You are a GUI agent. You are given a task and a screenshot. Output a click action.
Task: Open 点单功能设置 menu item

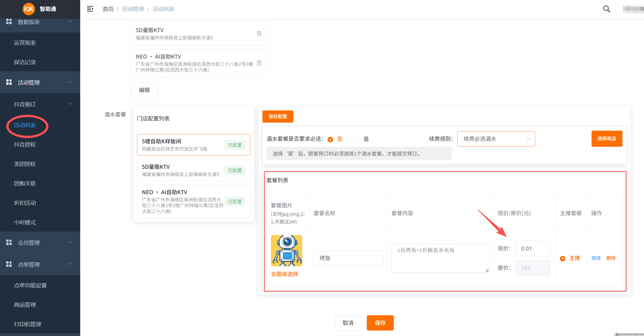[30, 285]
